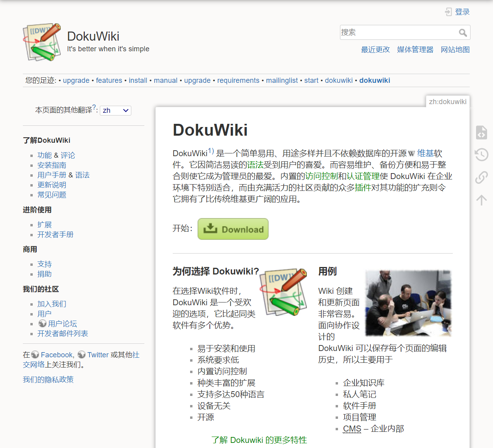Click the team collaboration photo
Screen dimensions: 493x448
pyautogui.click(x=408, y=303)
